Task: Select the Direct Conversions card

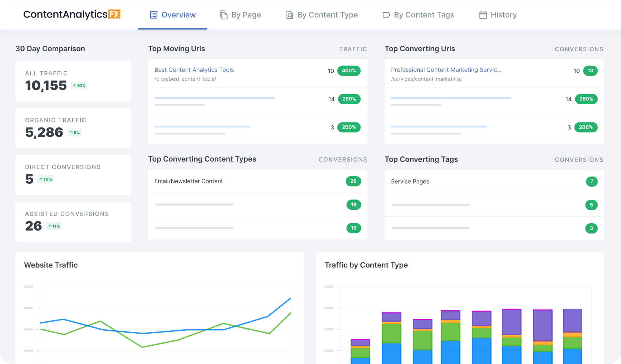Action: click(73, 175)
